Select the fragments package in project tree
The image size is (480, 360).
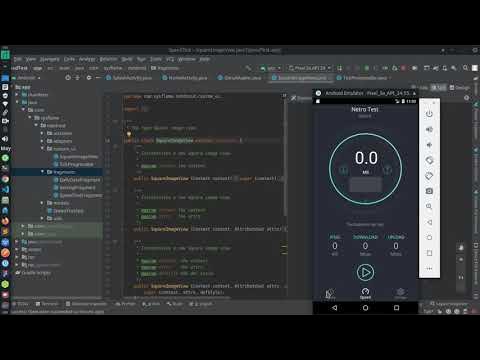[57, 172]
